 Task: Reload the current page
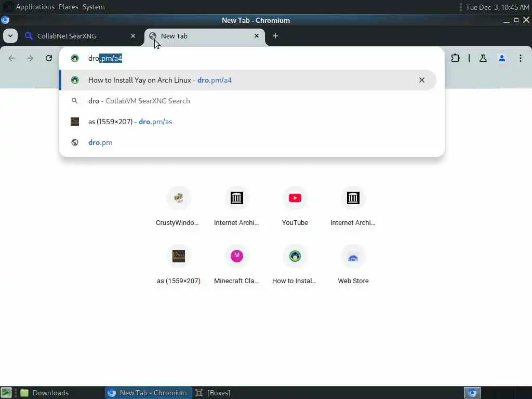49,58
